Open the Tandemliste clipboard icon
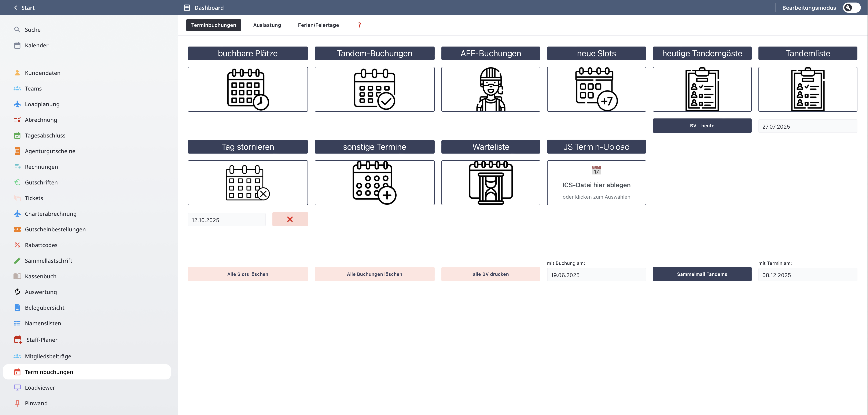 tap(808, 89)
